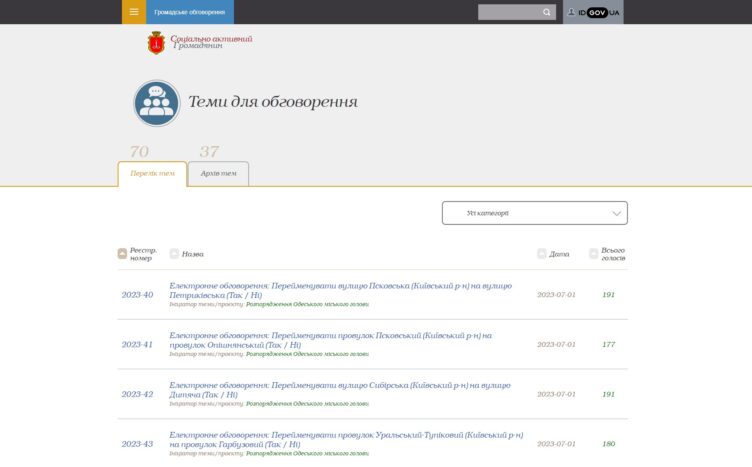Select the Громадське обговорення menu item
Image resolution: width=752 pixels, height=467 pixels.
tap(189, 12)
